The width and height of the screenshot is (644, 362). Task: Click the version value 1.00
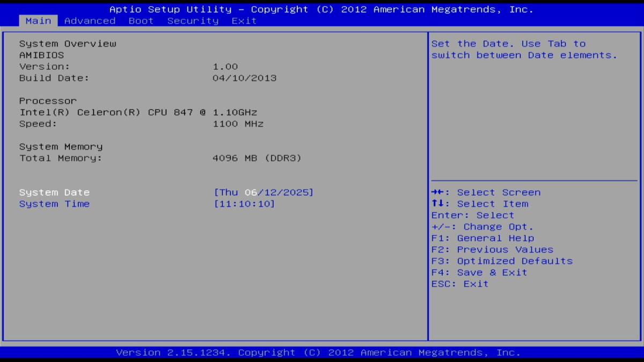point(225,67)
